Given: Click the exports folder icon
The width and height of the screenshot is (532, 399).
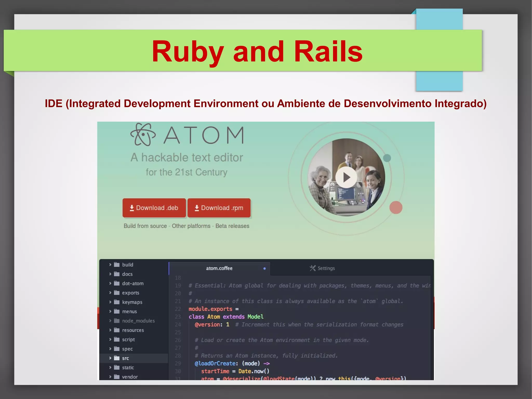Looking at the screenshot, I should click(x=117, y=293).
